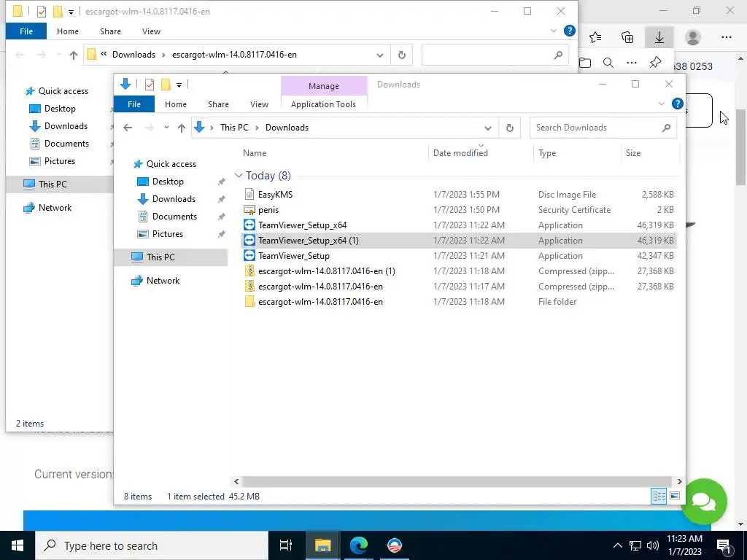Select TeamViewer_Setup application icon

tap(249, 256)
